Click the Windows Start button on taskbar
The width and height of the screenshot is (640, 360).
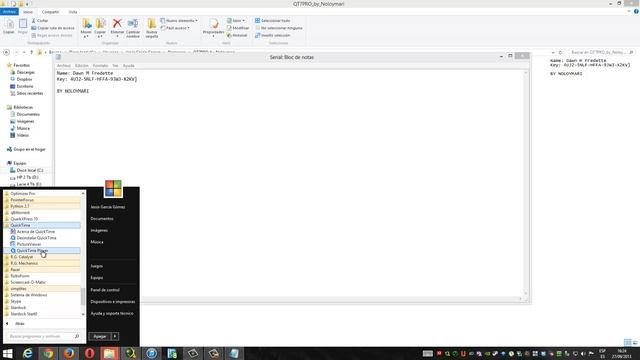point(7,353)
